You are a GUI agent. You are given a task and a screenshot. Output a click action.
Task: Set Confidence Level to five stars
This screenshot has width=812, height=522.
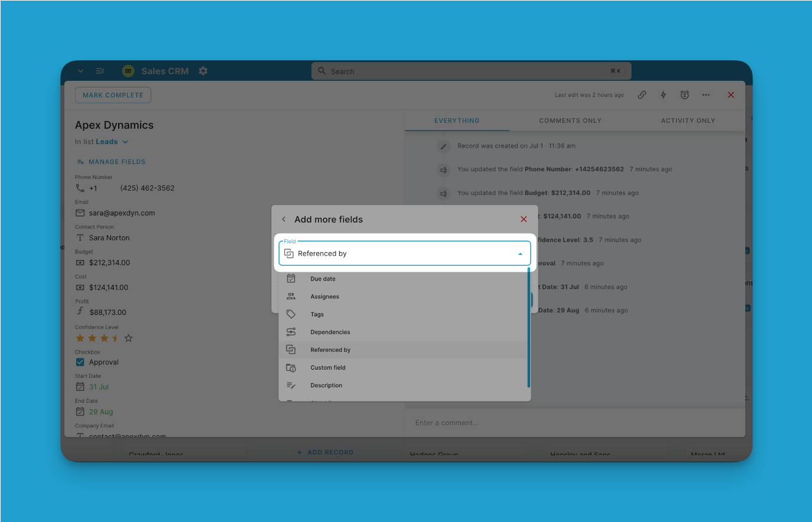pos(128,338)
